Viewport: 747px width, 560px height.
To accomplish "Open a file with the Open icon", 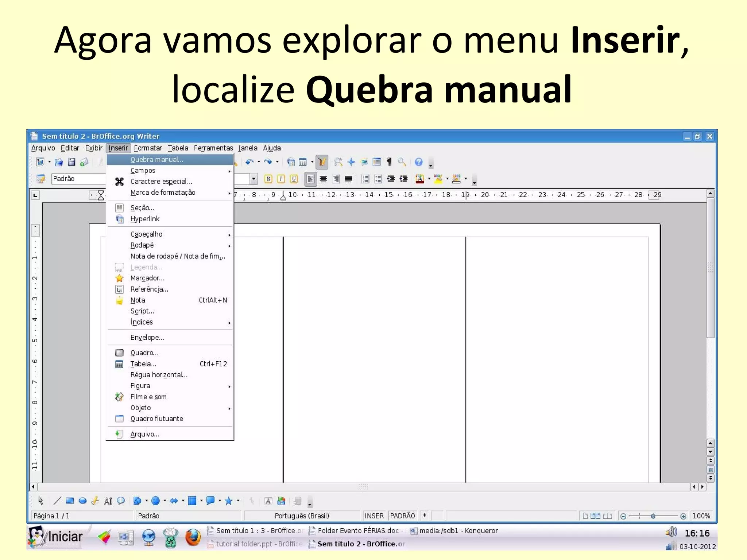I will pyautogui.click(x=59, y=162).
